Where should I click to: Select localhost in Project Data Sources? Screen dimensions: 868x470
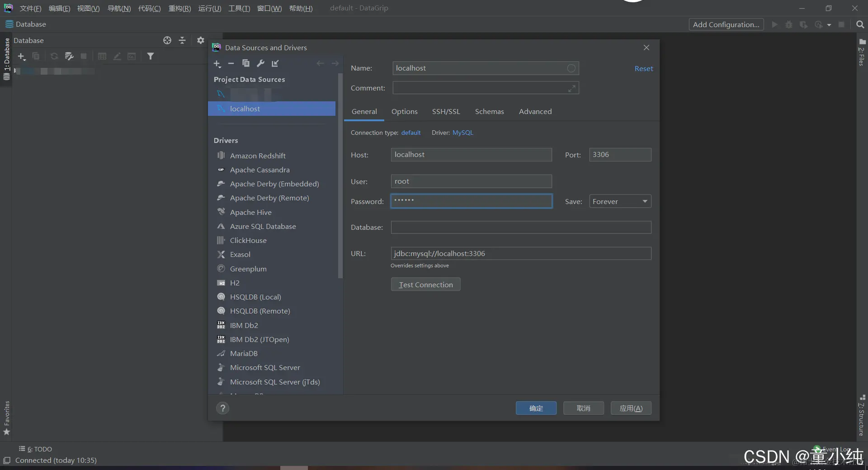272,109
